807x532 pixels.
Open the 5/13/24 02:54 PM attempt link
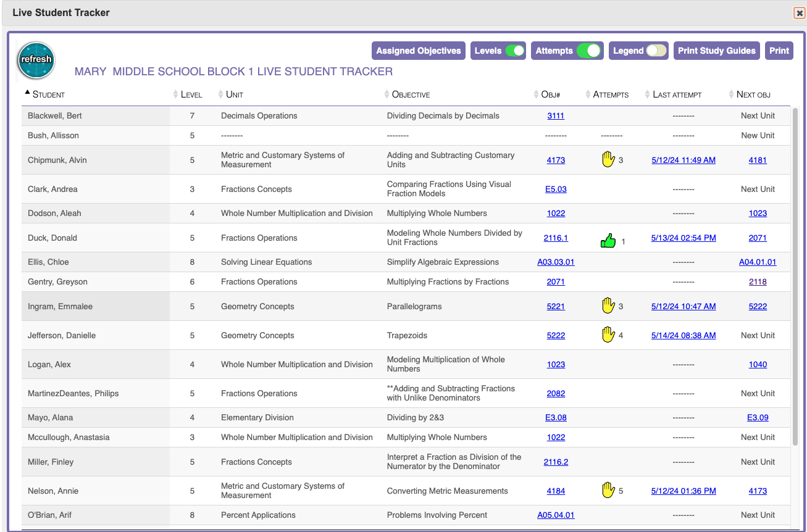coord(684,238)
